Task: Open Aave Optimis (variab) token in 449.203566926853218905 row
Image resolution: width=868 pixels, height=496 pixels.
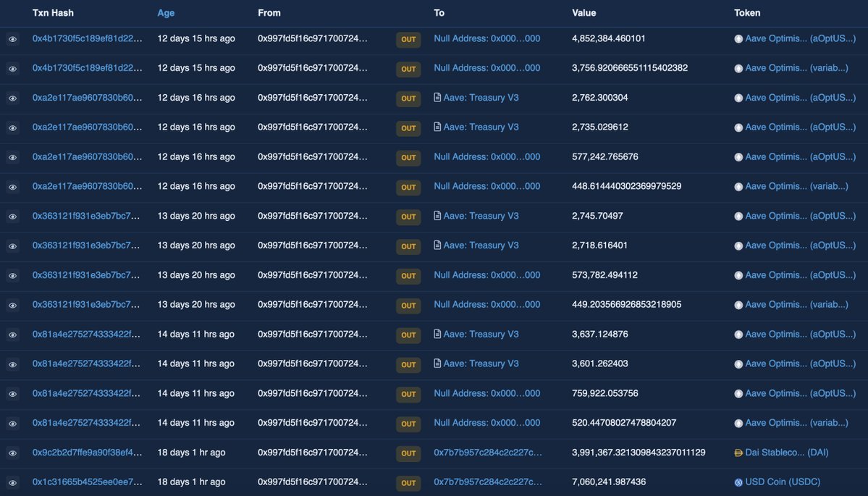Action: [796, 304]
